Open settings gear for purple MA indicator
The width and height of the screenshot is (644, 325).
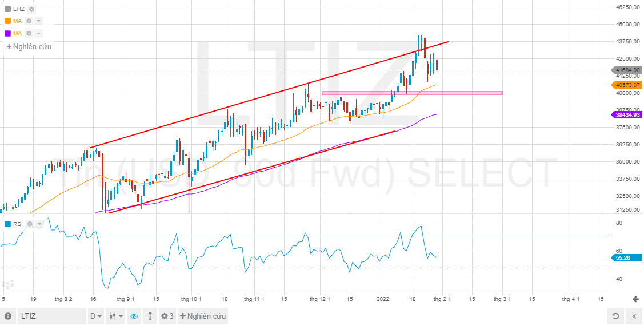point(29,34)
